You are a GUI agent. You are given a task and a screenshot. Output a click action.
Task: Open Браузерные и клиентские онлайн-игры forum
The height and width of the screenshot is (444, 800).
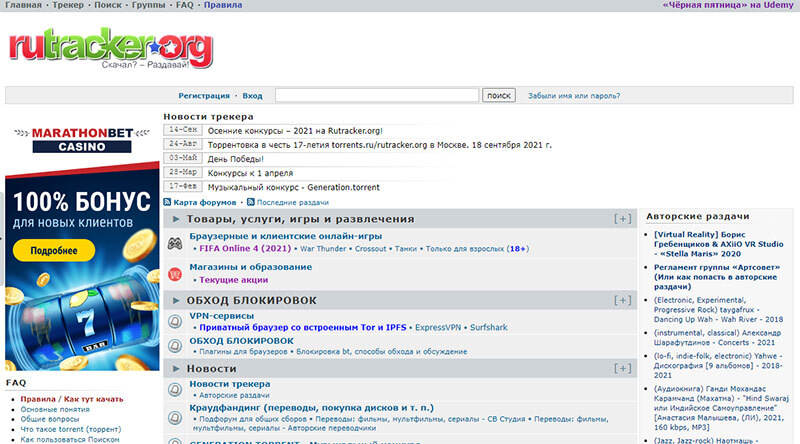click(x=286, y=236)
